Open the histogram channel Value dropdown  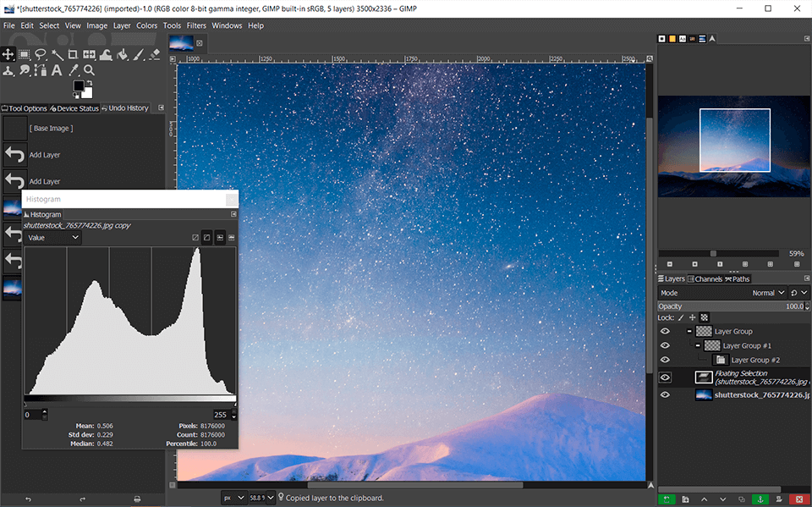click(52, 237)
